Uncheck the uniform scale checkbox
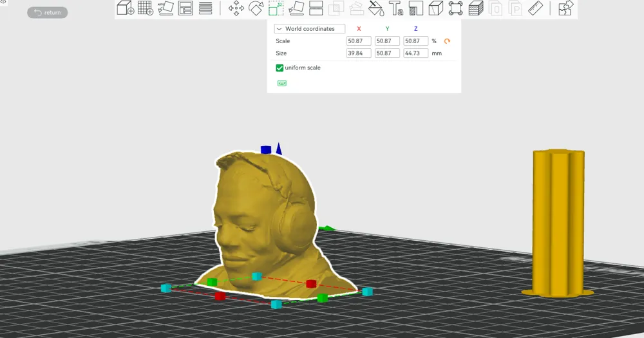644x338 pixels. [279, 68]
